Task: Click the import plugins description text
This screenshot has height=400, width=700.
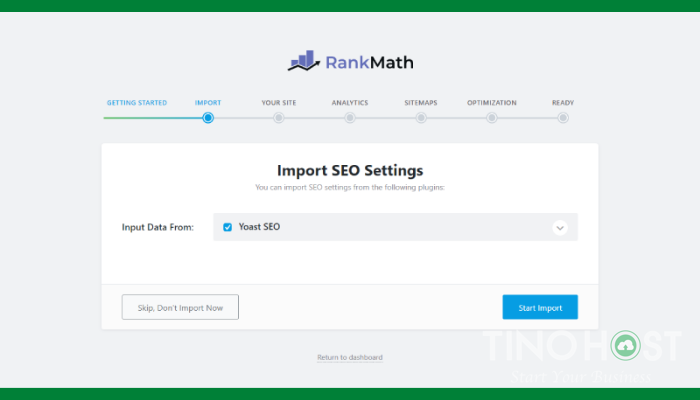Action: pyautogui.click(x=350, y=188)
